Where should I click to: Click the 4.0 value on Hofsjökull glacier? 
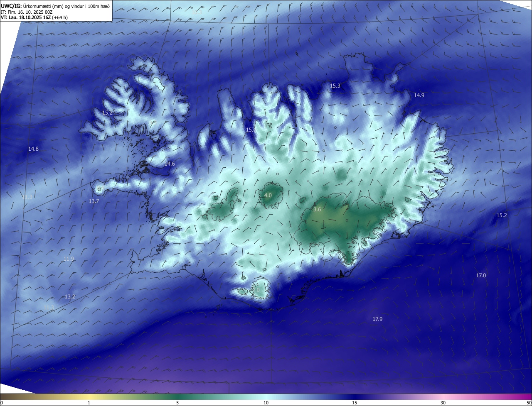pos(268,195)
